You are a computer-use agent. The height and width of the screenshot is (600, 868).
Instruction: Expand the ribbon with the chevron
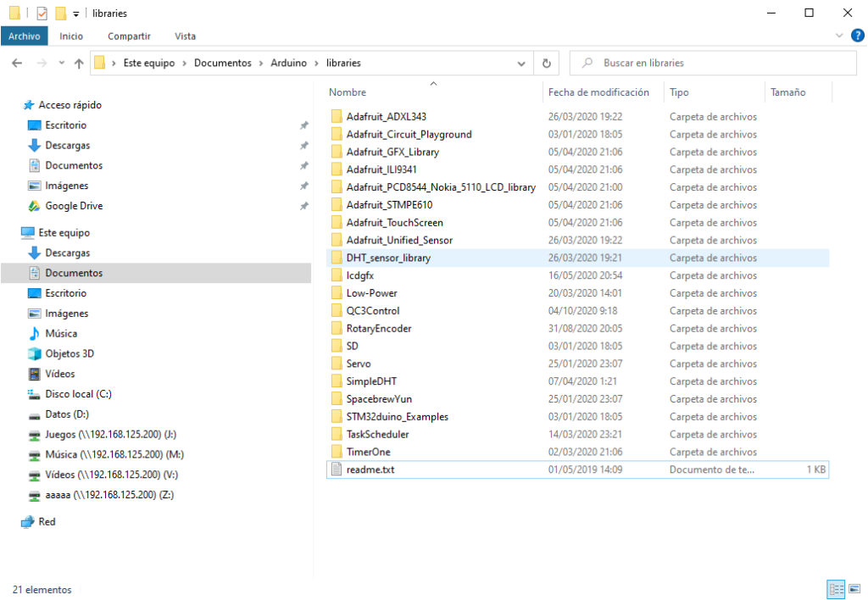click(838, 36)
